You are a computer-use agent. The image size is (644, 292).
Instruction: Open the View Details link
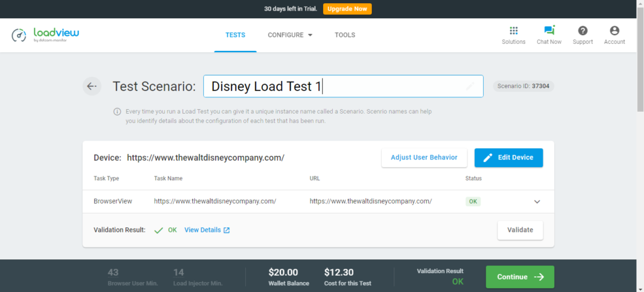pyautogui.click(x=203, y=230)
